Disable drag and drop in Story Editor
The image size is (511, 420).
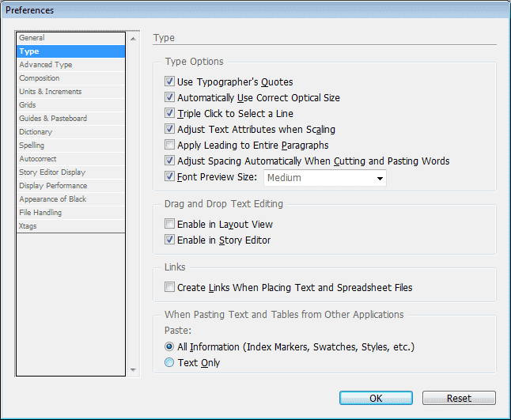[169, 240]
